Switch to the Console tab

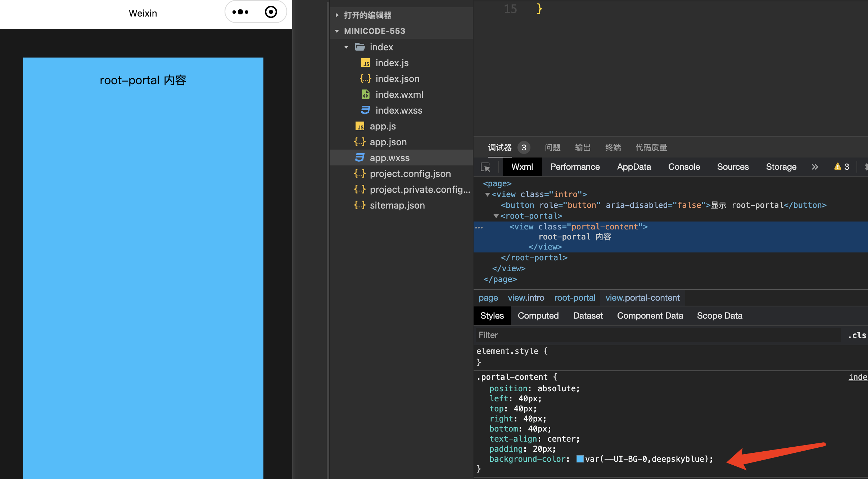(x=684, y=167)
